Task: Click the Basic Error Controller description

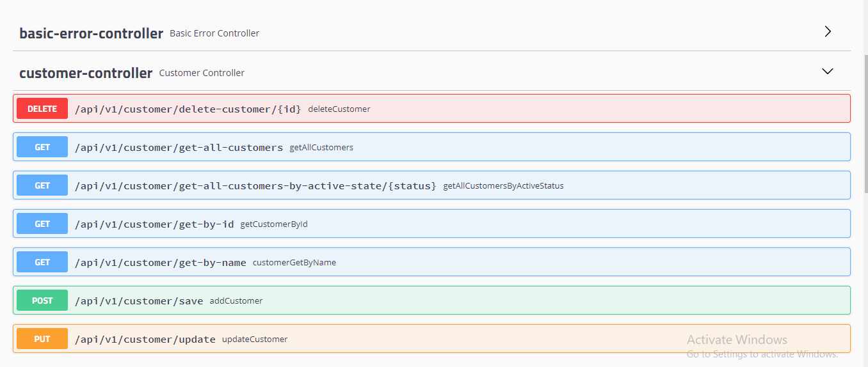Action: coord(214,33)
